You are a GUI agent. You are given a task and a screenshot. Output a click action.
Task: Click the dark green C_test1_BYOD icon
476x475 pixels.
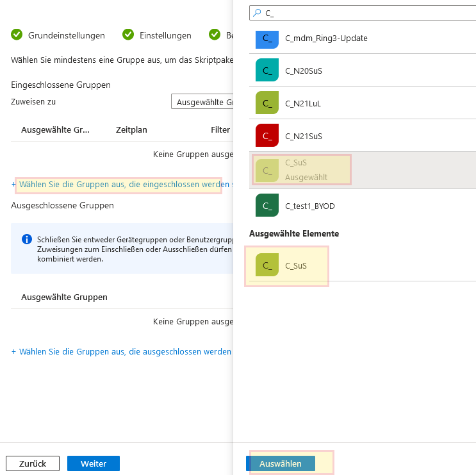coord(267,206)
